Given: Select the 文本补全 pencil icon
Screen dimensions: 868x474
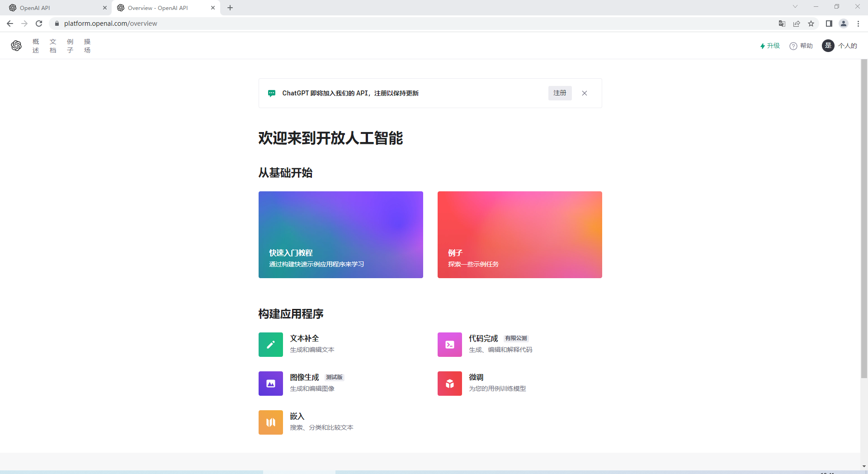Looking at the screenshot, I should pyautogui.click(x=270, y=344).
